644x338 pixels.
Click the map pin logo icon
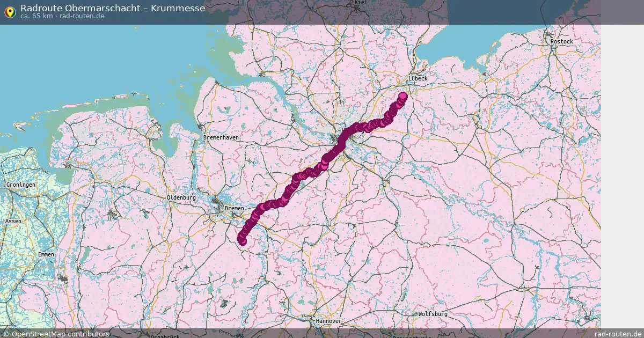pos(10,12)
